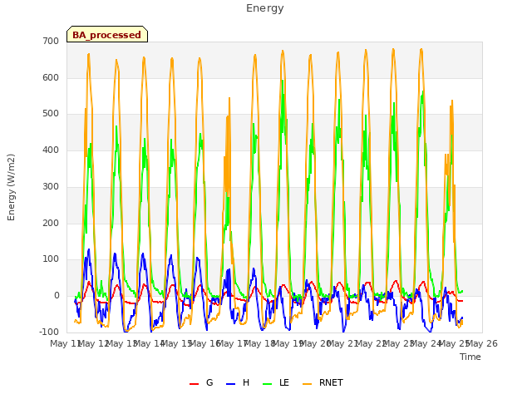The image size is (532, 399).
Task: Click the May 11 x-axis date label
Action: pos(65,343)
